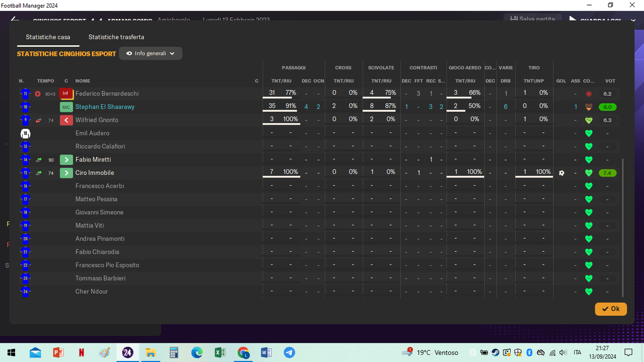644x362 pixels.
Task: Click Tommaso Barbieri in the player list
Action: (x=101, y=279)
